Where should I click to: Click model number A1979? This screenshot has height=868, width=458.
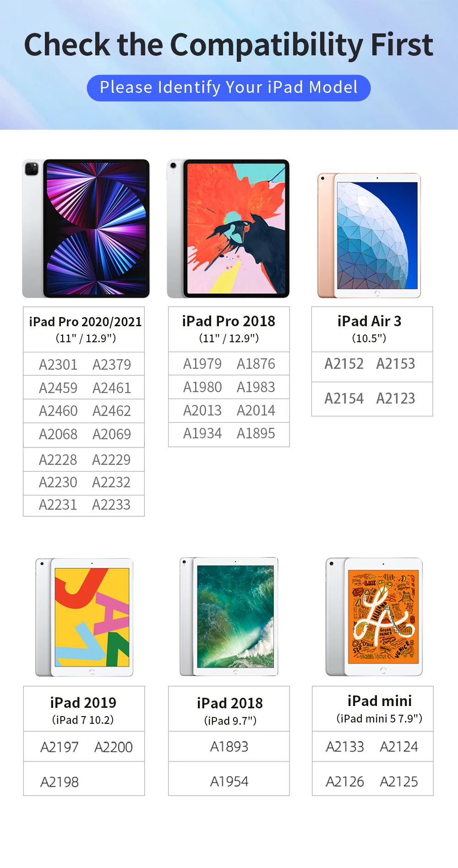pos(202,364)
